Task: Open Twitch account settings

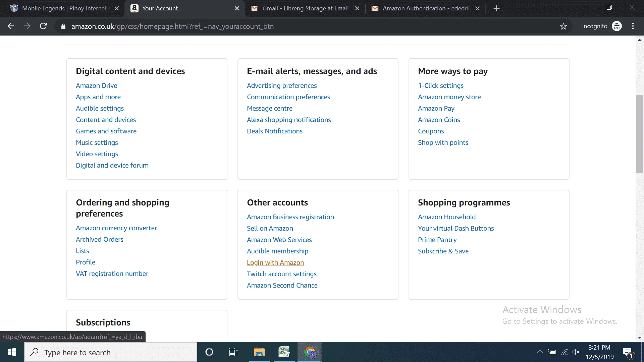Action: pyautogui.click(x=282, y=274)
